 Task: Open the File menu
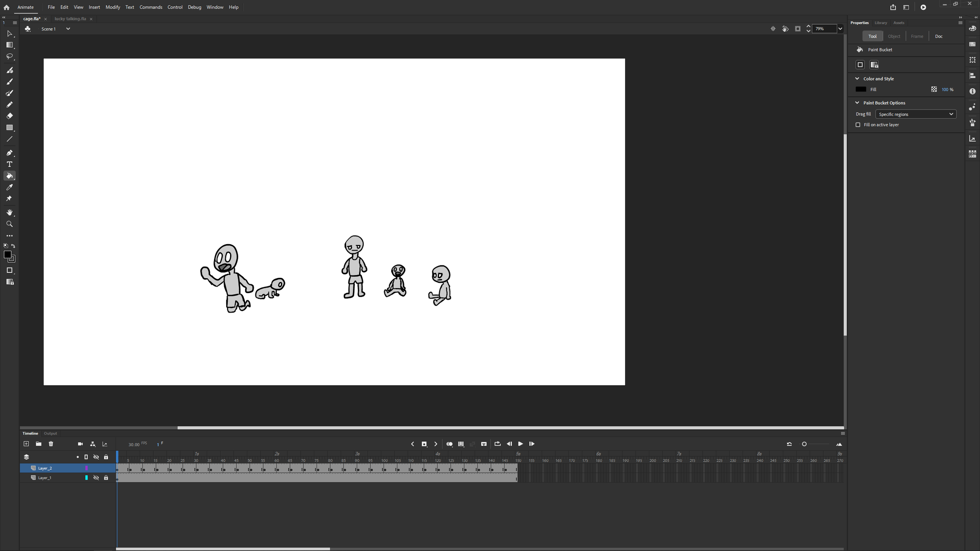51,7
